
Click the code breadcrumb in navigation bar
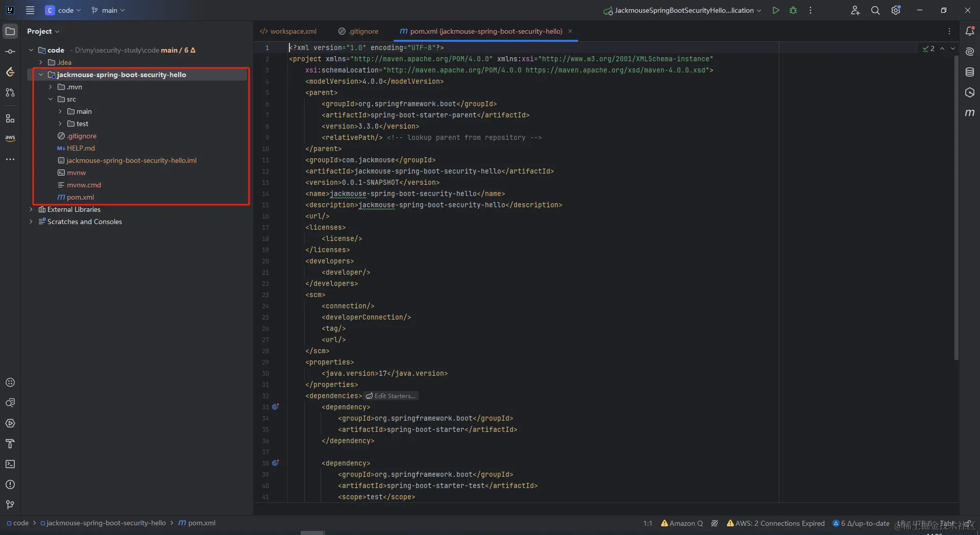[x=18, y=523]
